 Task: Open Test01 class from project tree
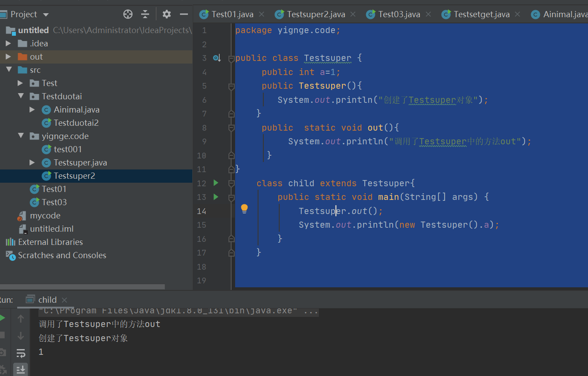pyautogui.click(x=54, y=189)
